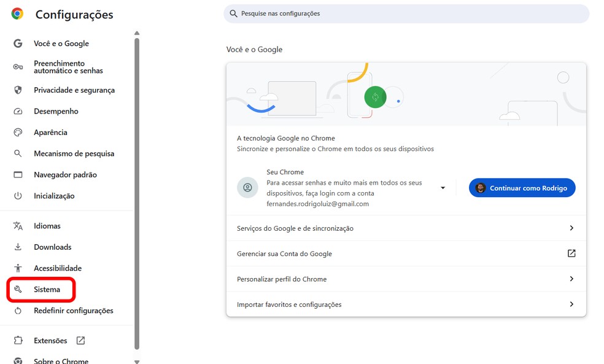Click the Configurações page title
Viewport: 604px width, 364px height.
(74, 15)
